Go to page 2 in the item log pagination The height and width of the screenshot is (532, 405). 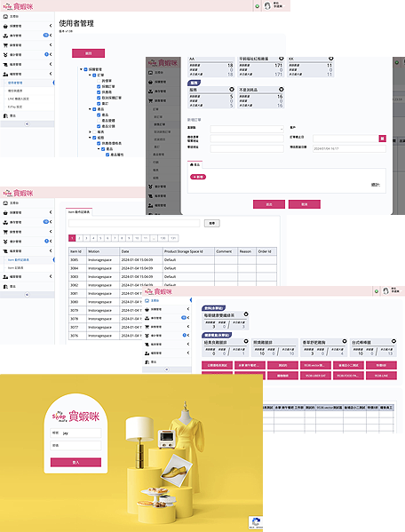point(79,238)
